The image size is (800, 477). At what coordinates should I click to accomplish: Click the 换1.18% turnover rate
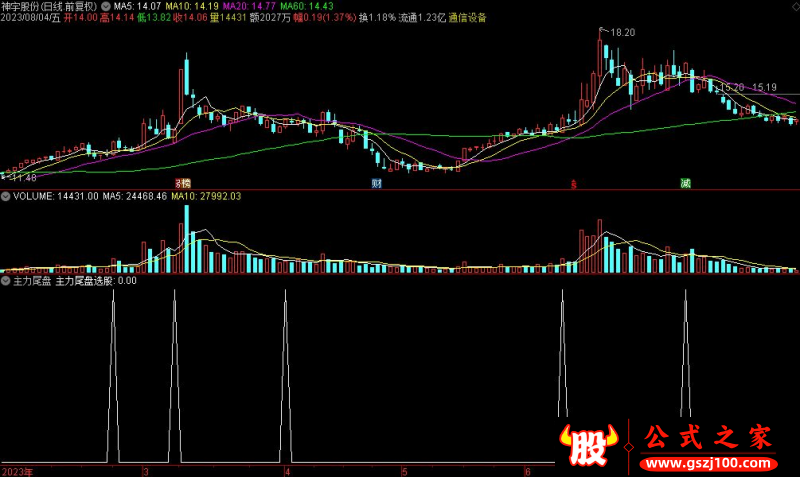click(x=377, y=17)
